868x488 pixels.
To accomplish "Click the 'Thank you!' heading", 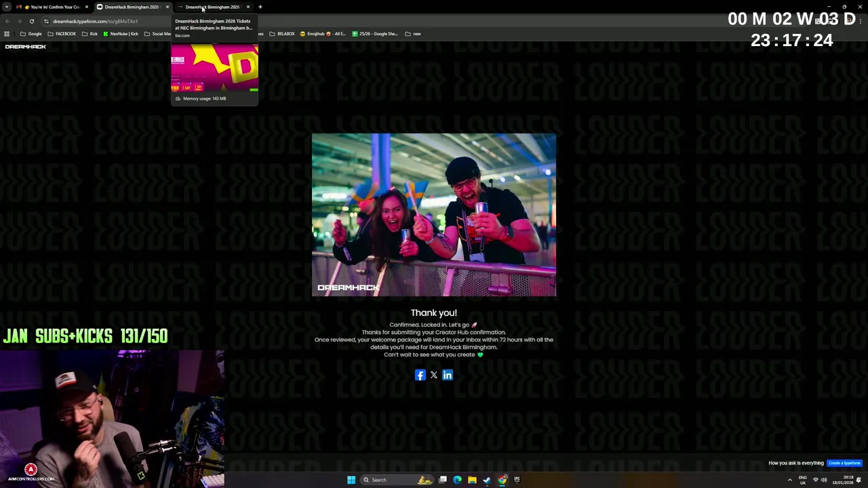I will tap(434, 312).
